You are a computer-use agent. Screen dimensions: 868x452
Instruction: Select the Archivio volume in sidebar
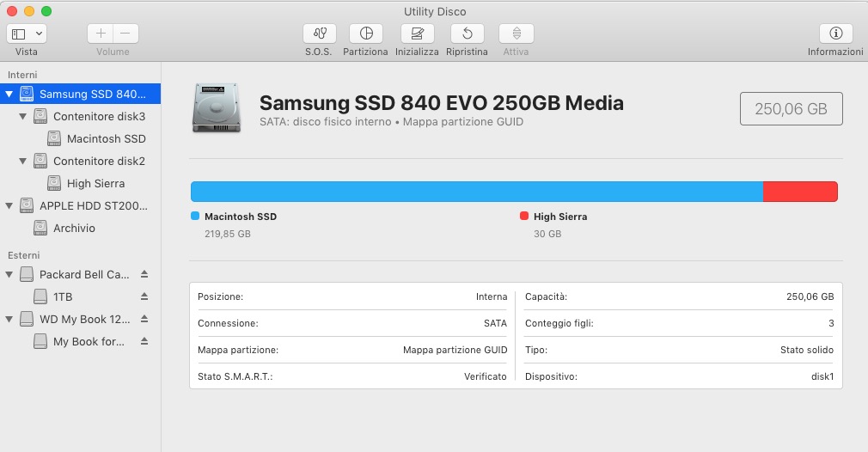click(80, 228)
